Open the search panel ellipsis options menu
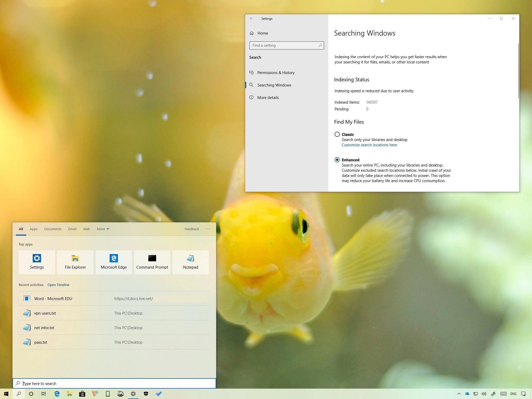 coord(208,229)
